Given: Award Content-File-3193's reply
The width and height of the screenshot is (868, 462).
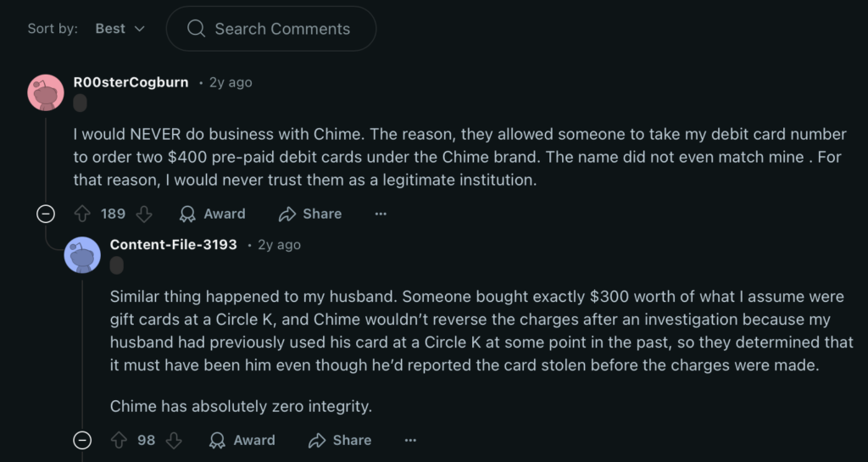Looking at the screenshot, I should [242, 440].
